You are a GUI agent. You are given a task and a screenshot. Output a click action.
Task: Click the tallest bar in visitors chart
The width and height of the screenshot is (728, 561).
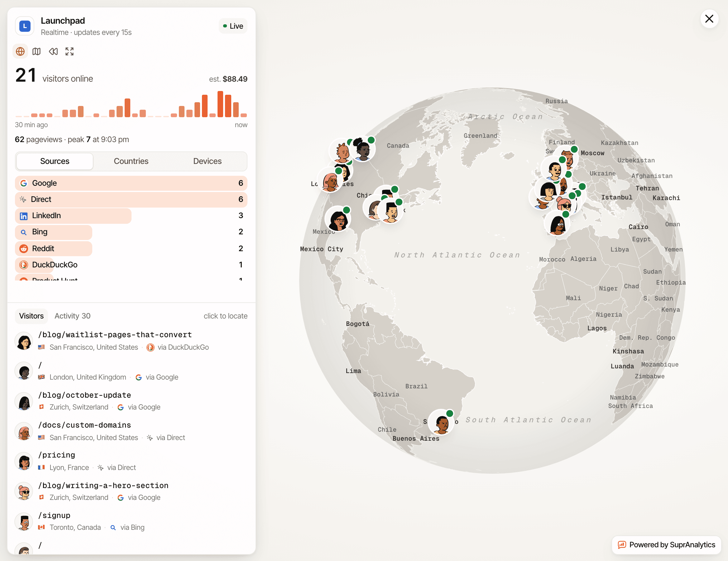pyautogui.click(x=220, y=104)
